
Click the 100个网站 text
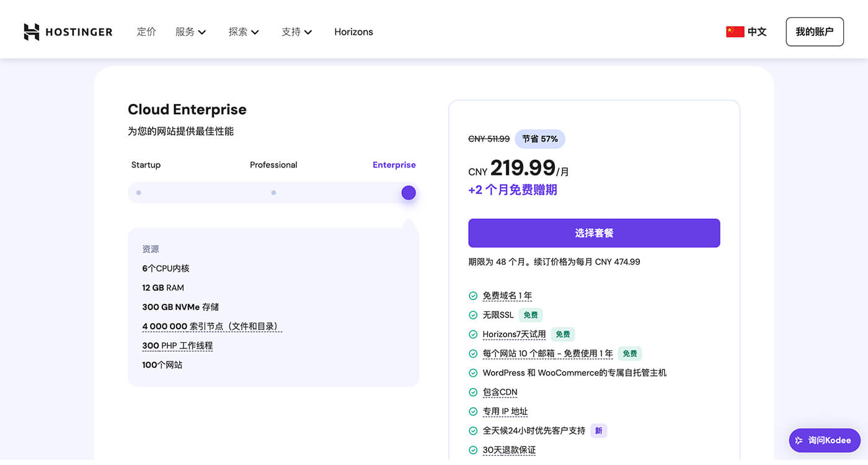162,365
